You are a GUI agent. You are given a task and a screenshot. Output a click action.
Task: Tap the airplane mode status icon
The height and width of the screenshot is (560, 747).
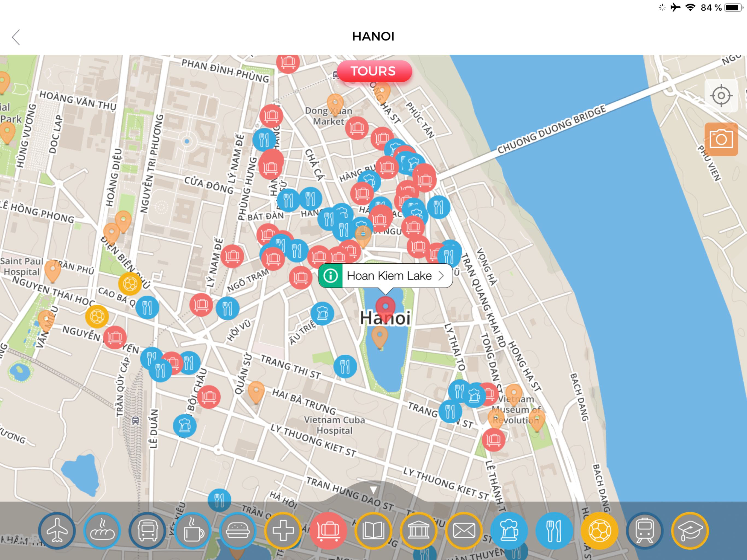coord(675,7)
